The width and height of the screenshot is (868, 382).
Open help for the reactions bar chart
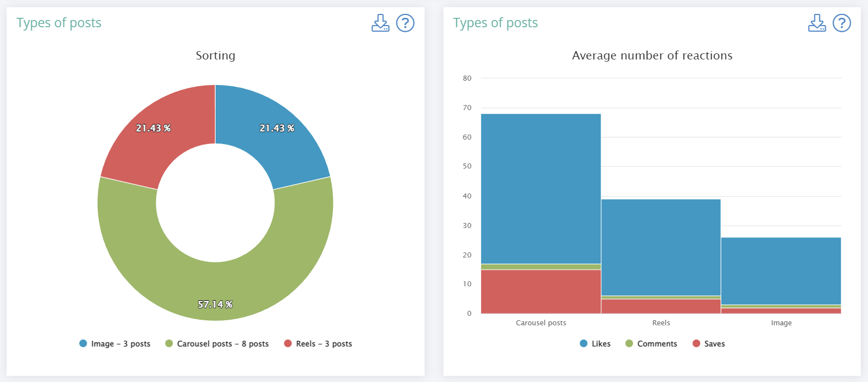(842, 23)
